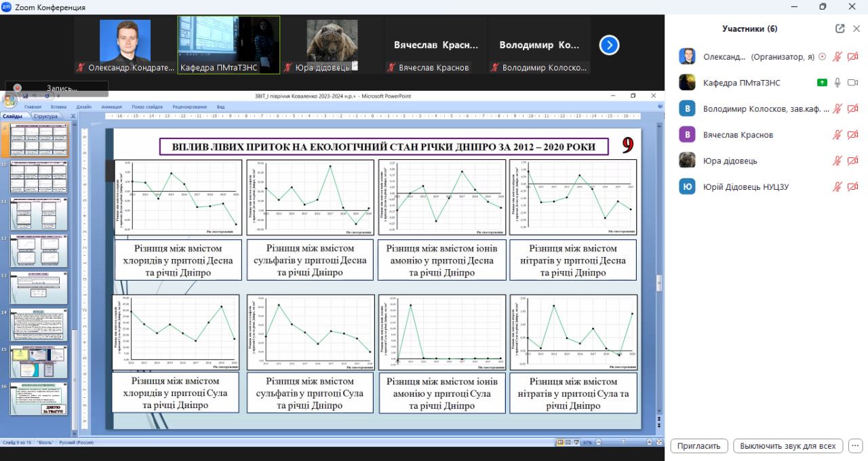Click the Пригласить button
This screenshot has width=868, height=461.
click(x=699, y=446)
